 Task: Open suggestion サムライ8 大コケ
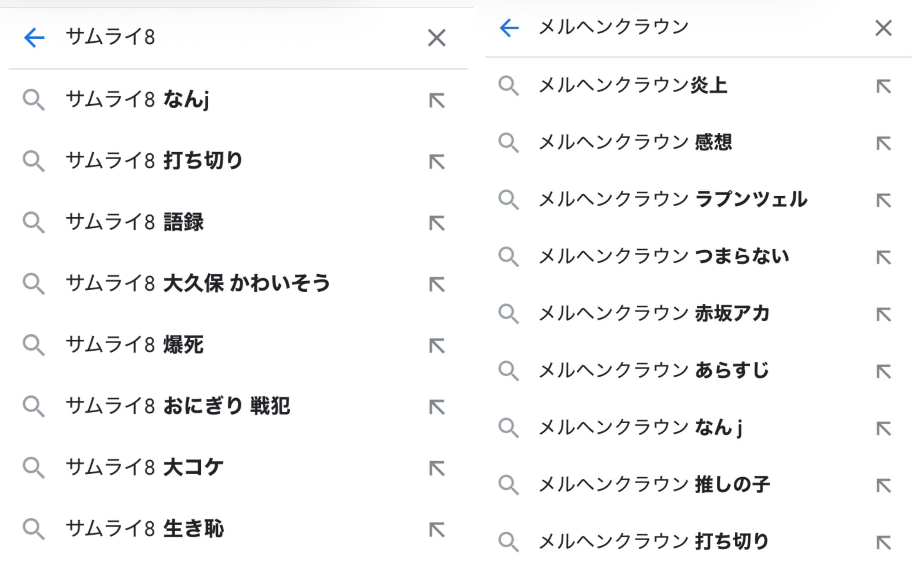(x=144, y=467)
